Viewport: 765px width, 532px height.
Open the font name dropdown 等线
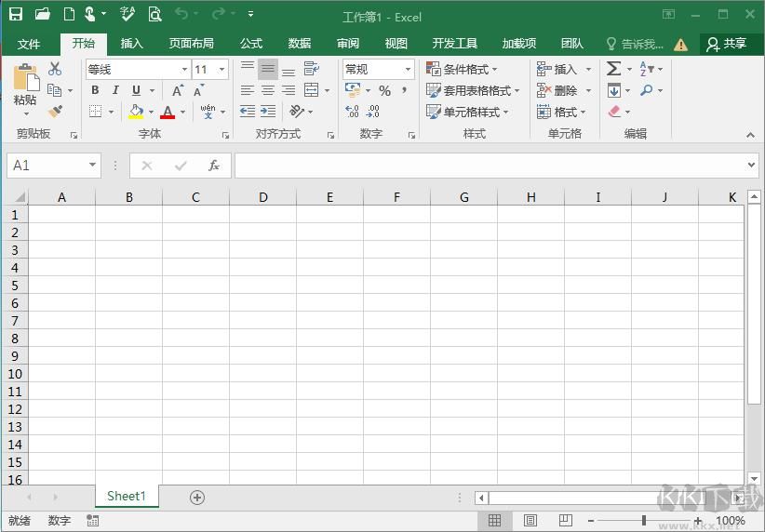(184, 69)
